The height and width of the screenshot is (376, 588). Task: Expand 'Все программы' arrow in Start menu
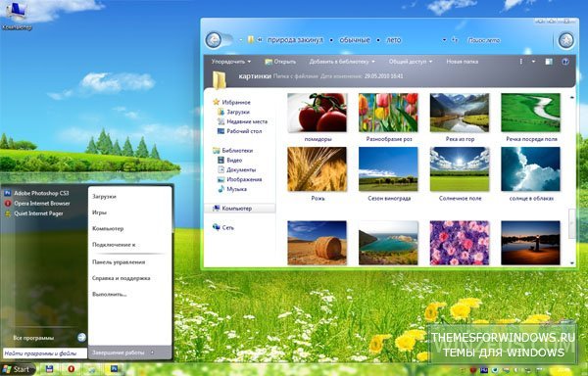click(81, 338)
